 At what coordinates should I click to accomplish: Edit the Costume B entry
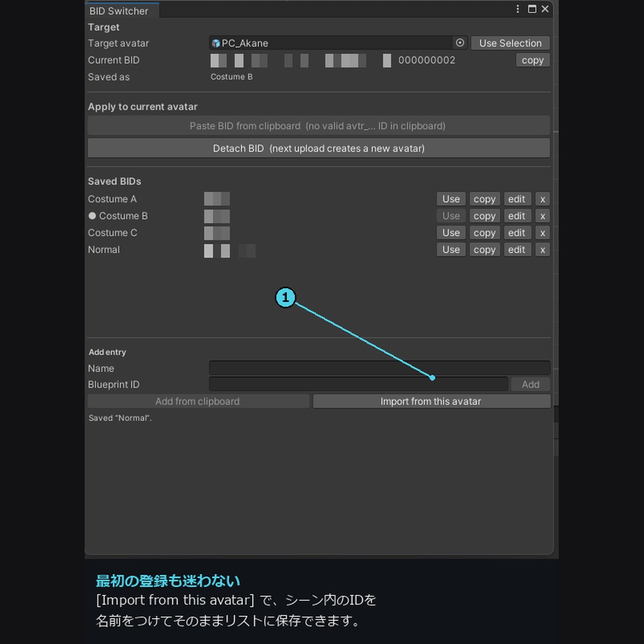(x=517, y=216)
